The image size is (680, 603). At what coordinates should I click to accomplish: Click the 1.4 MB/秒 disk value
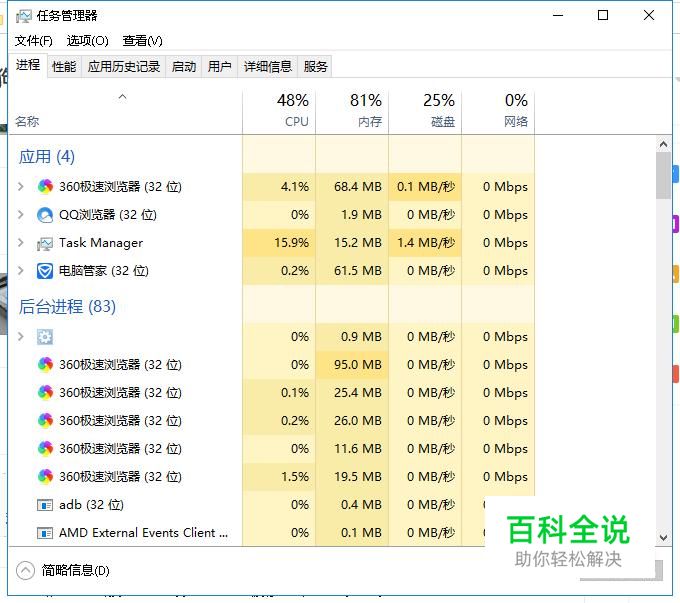pyautogui.click(x=426, y=243)
